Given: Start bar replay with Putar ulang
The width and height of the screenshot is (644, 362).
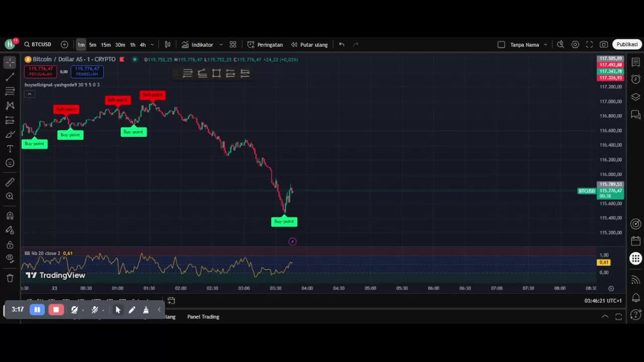Looking at the screenshot, I should [x=309, y=45].
